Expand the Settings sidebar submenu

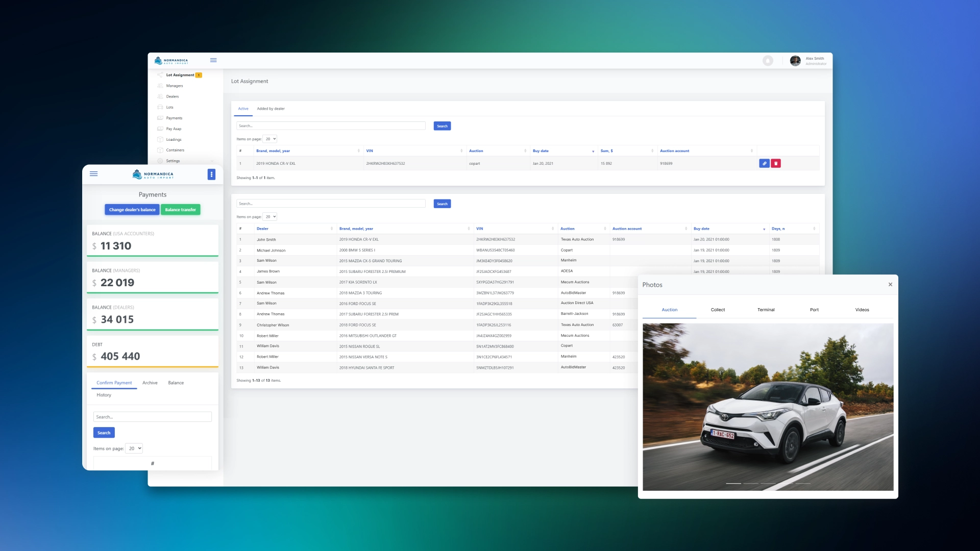tap(173, 161)
